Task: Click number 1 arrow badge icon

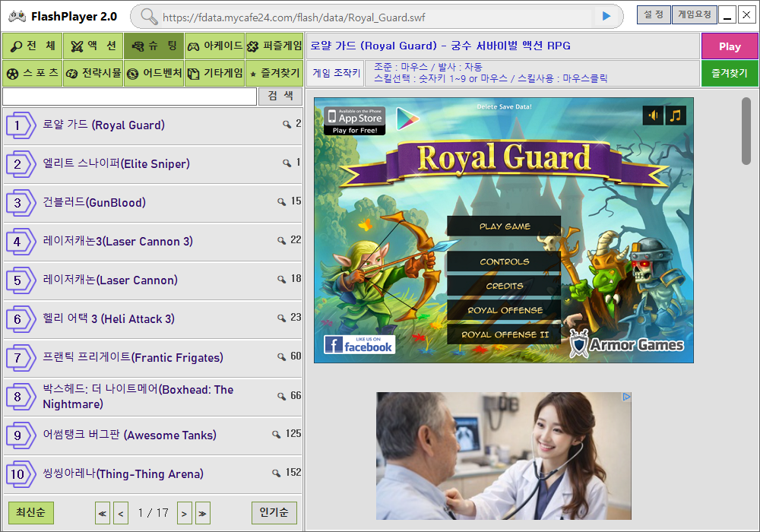Action: (x=21, y=125)
